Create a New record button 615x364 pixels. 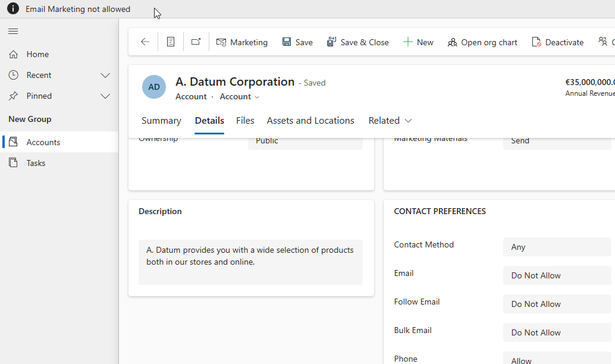coord(418,42)
